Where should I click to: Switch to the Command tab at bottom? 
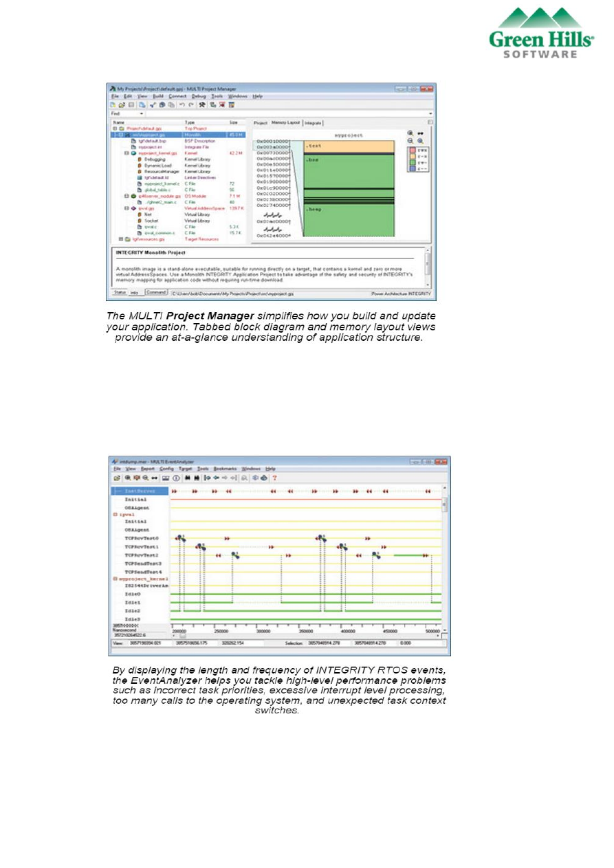156,292
